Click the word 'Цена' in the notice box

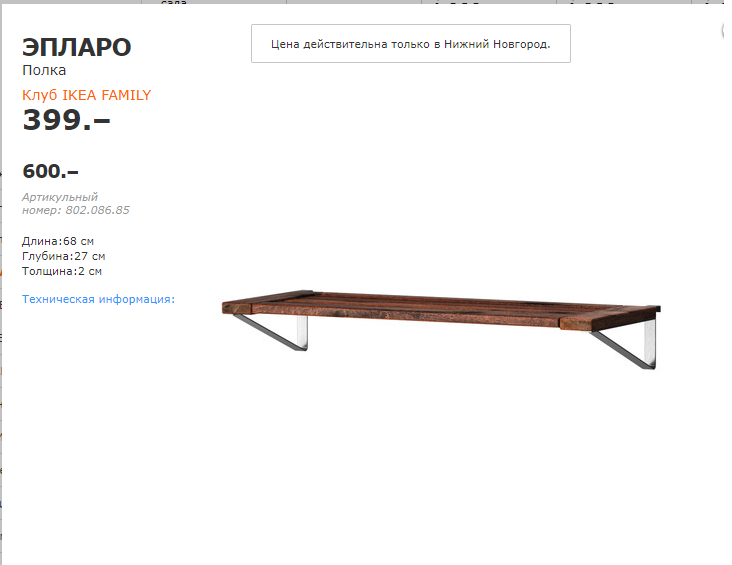(x=285, y=44)
